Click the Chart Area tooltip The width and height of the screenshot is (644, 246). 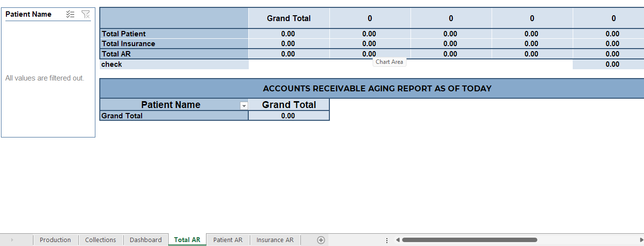(389, 62)
